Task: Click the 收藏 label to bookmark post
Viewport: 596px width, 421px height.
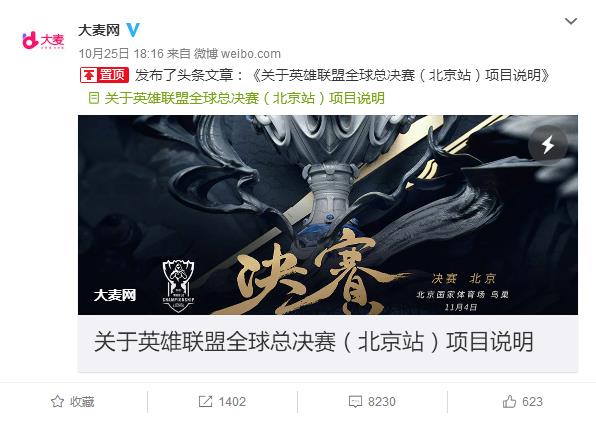Action: 82,402
